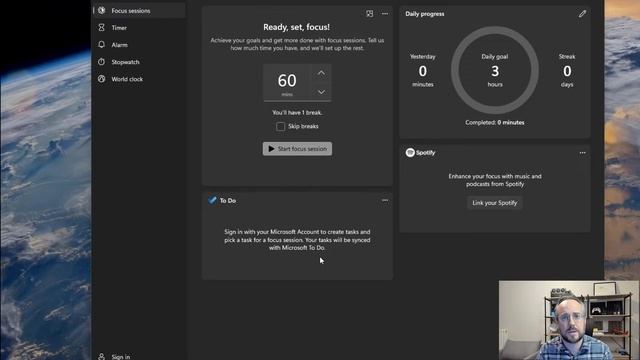This screenshot has width=640, height=360.
Task: Click the Daily goal progress ring
Action: [x=495, y=70]
